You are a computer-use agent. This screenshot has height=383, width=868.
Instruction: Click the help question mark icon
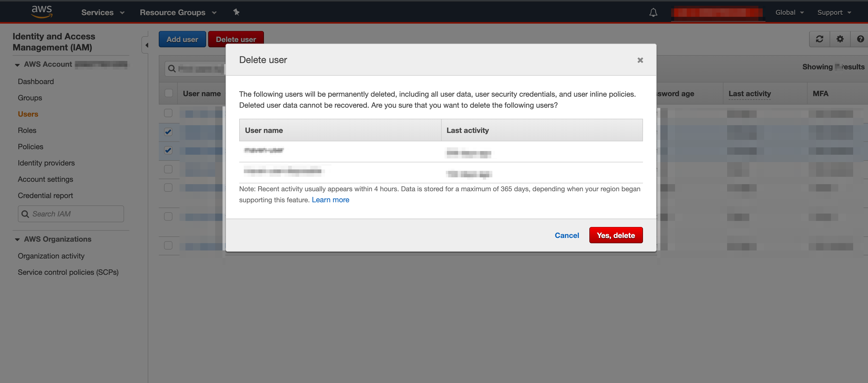[860, 39]
